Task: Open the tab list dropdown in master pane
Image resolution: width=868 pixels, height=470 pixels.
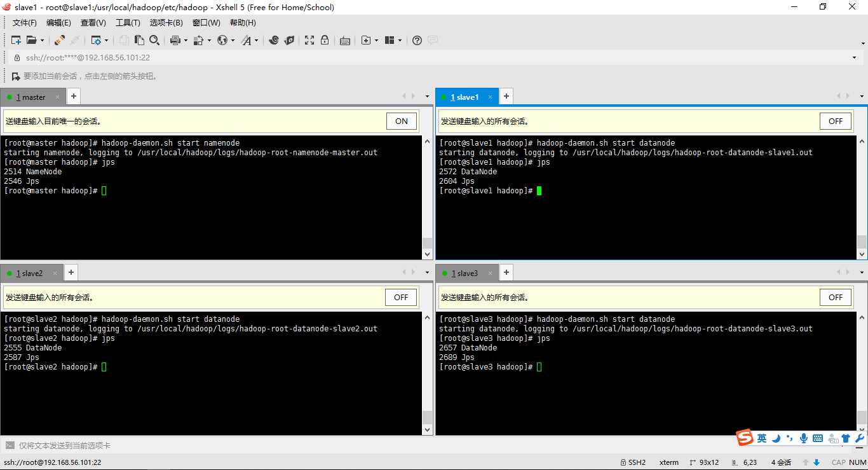Action: (x=428, y=96)
